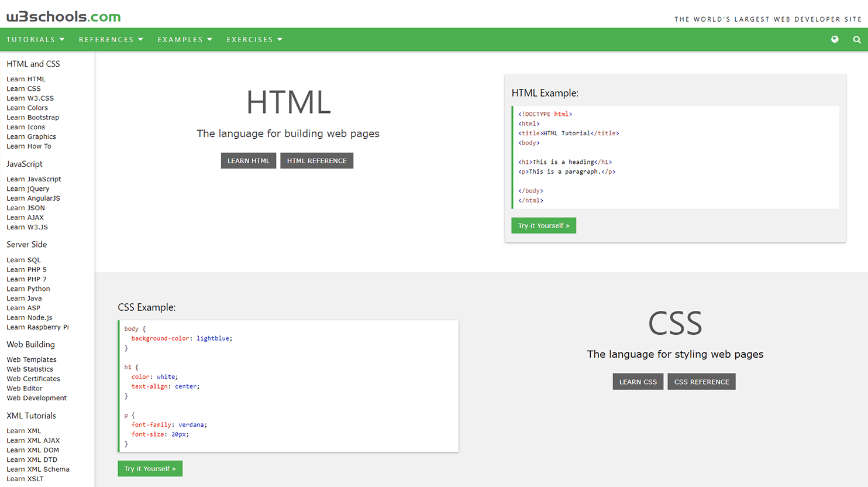Open the Exercises dropdown menu
868x487 pixels.
point(254,40)
